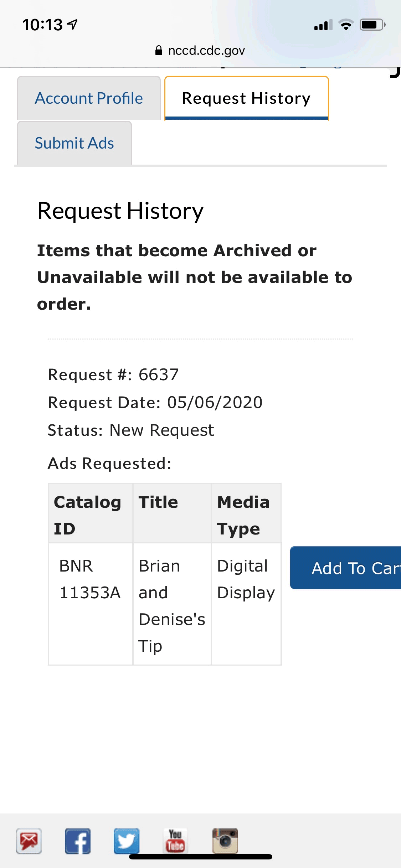
Task: Tap the location arrow beside the time
Action: [73, 25]
